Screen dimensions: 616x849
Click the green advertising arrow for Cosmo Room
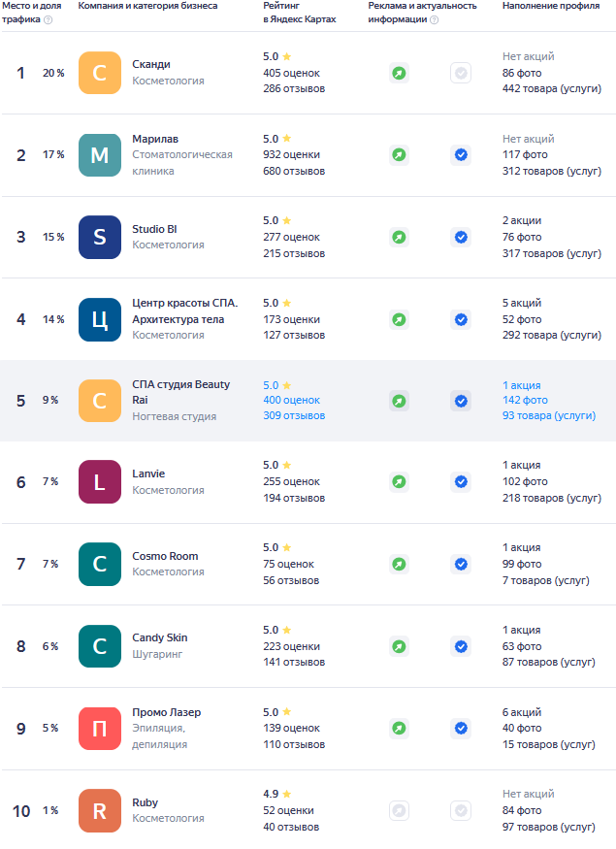pos(399,564)
